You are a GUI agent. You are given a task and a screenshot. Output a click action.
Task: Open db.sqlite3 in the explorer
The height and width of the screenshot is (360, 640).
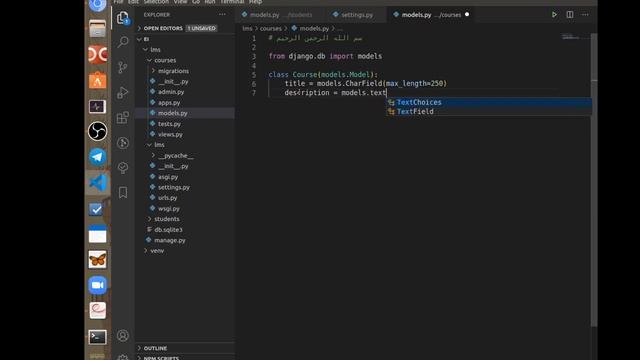168,229
